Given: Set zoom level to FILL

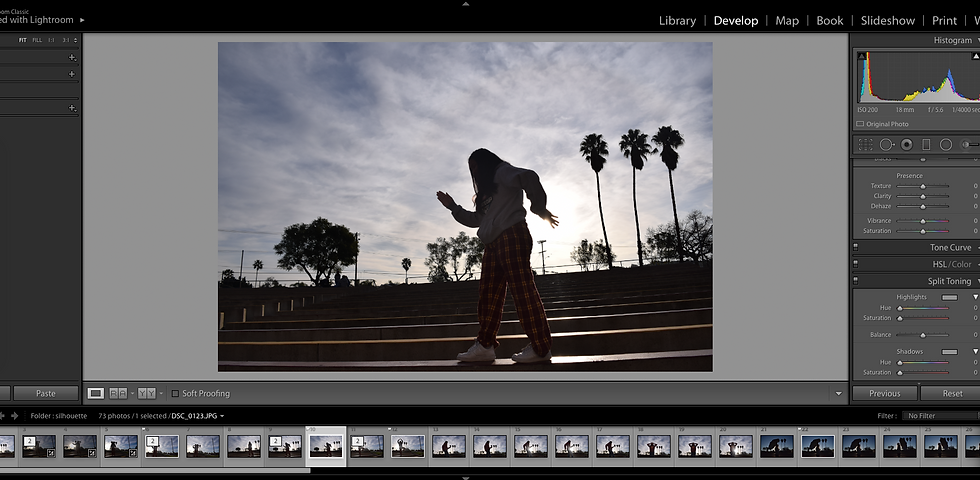Looking at the screenshot, I should point(38,40).
